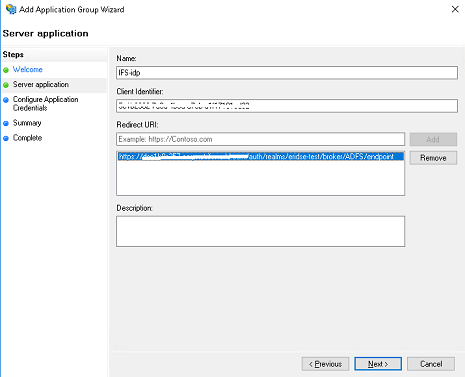Image resolution: width=465 pixels, height=377 pixels.
Task: Click into the Description text area
Action: (x=261, y=231)
